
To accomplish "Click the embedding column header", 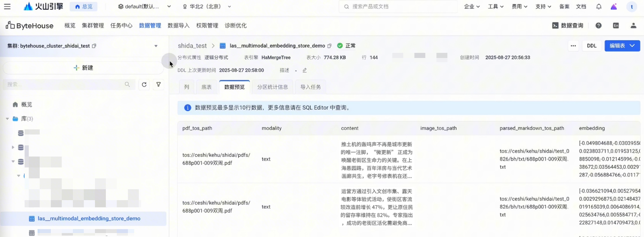I will (x=592, y=128).
